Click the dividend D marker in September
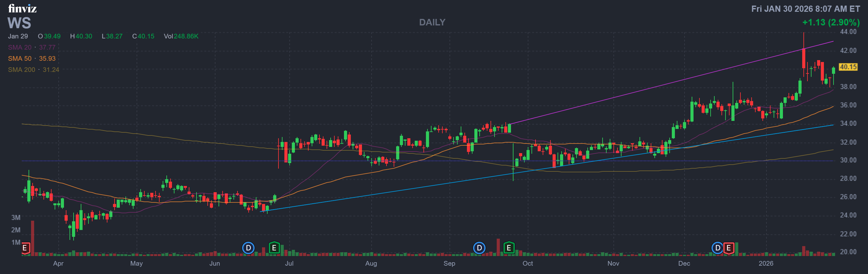 479,248
